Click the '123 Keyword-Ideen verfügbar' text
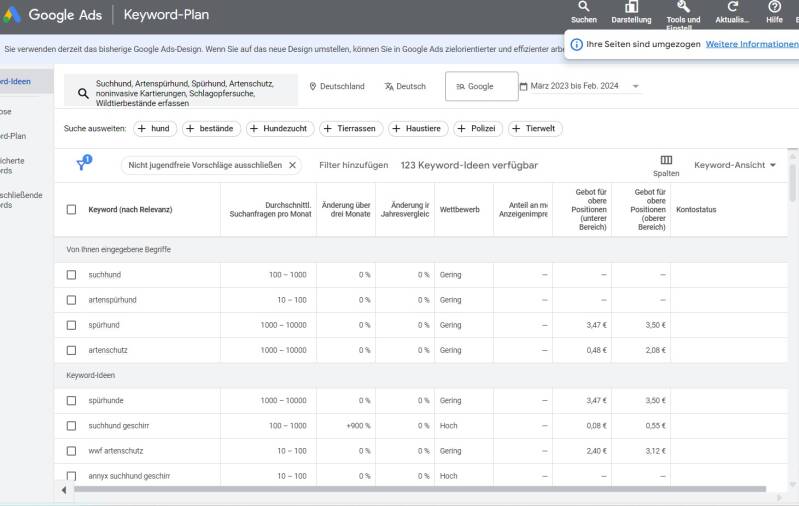The width and height of the screenshot is (799, 506). tap(469, 165)
